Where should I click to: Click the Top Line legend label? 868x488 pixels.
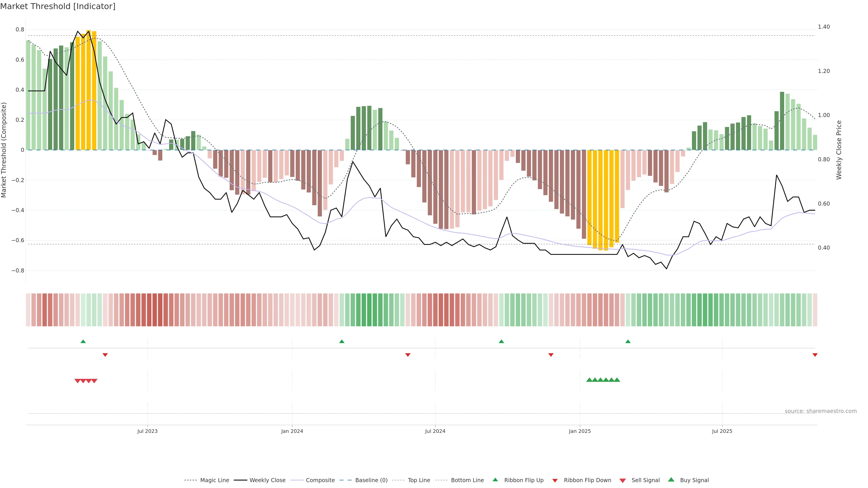[x=419, y=480]
